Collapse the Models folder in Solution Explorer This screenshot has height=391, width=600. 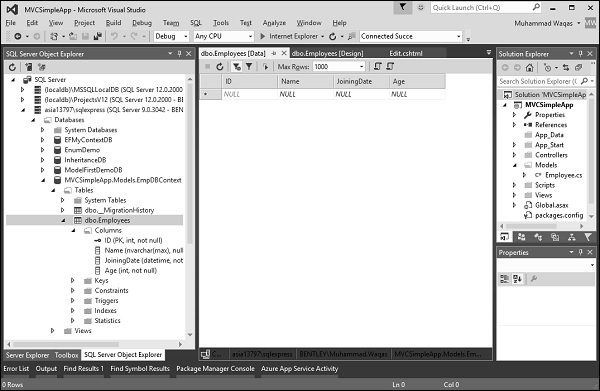[x=515, y=165]
